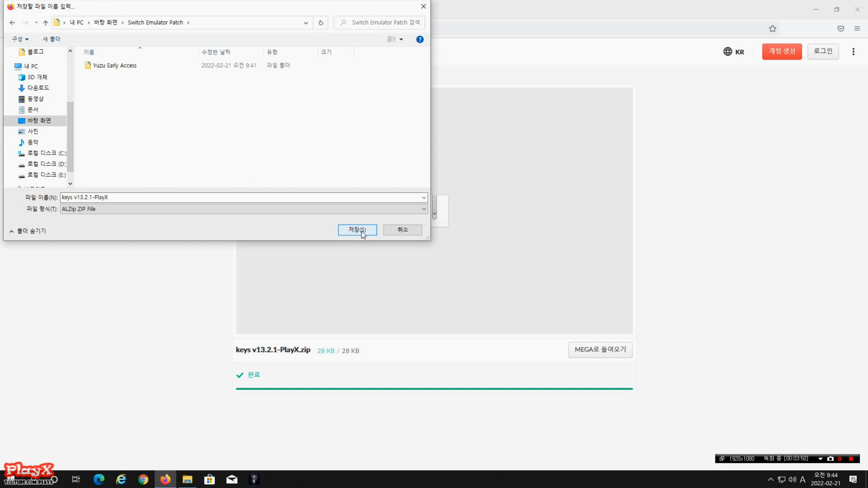This screenshot has height=488, width=868.
Task: Click the file name input field
Action: (x=237, y=198)
